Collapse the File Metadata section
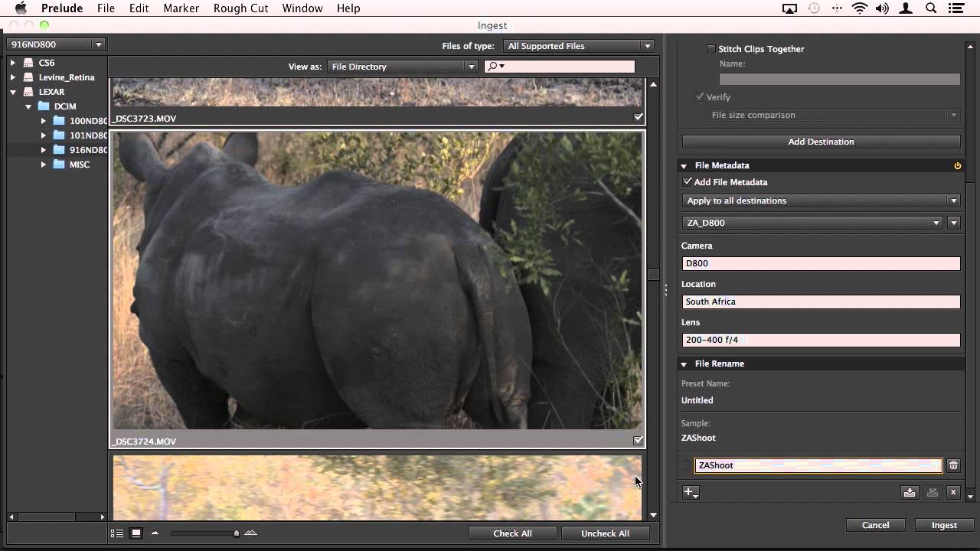 pos(684,165)
